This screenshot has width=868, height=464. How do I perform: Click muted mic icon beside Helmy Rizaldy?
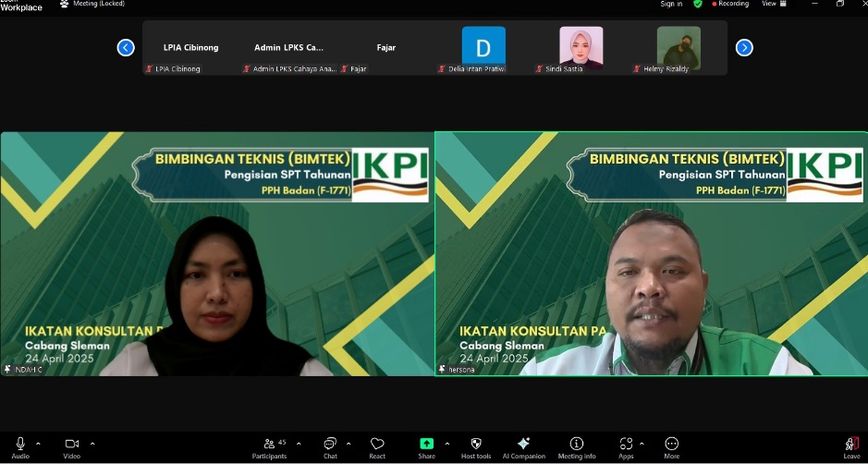pos(637,69)
